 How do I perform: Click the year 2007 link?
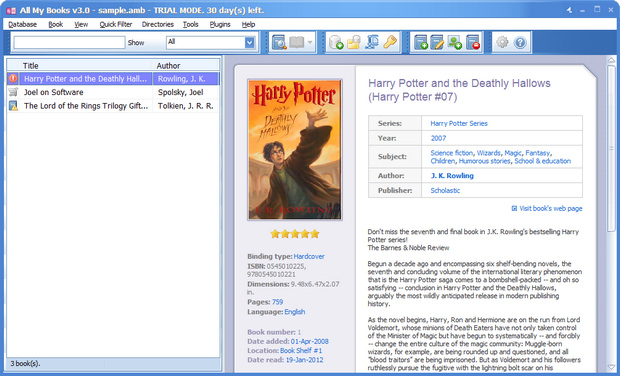coord(438,138)
